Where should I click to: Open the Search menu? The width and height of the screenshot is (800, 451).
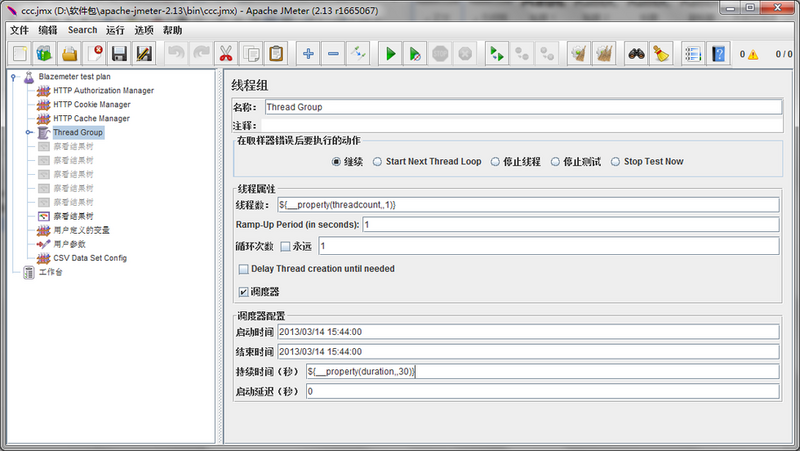[82, 30]
